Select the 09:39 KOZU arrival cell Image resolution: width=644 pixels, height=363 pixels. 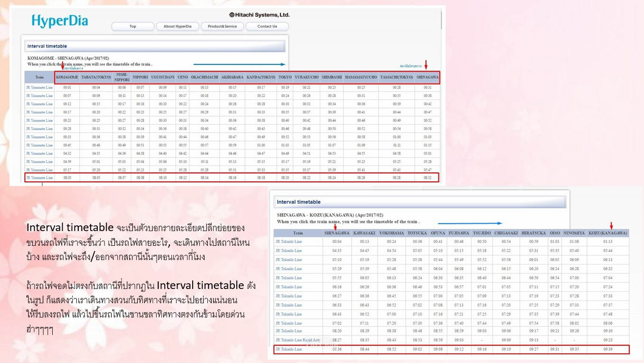click(608, 349)
